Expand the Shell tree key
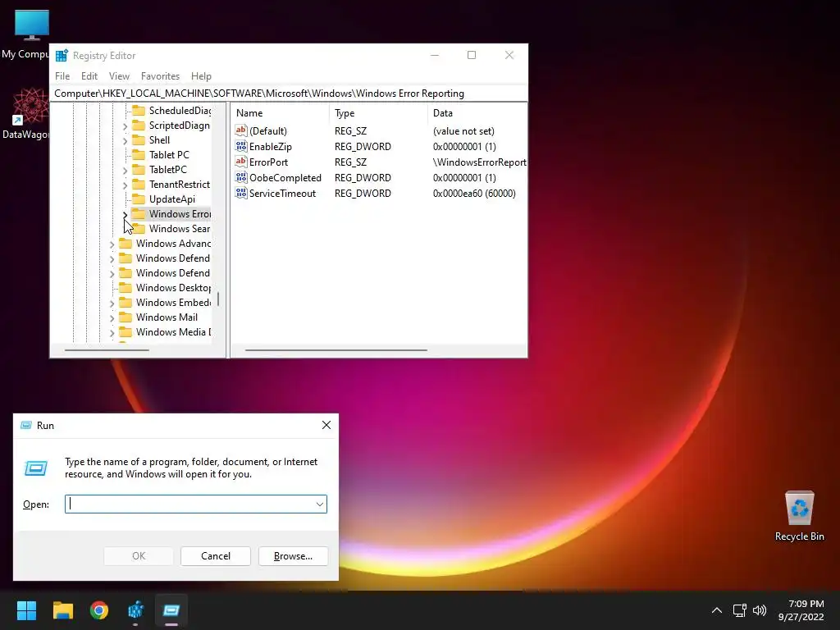 [x=125, y=140]
